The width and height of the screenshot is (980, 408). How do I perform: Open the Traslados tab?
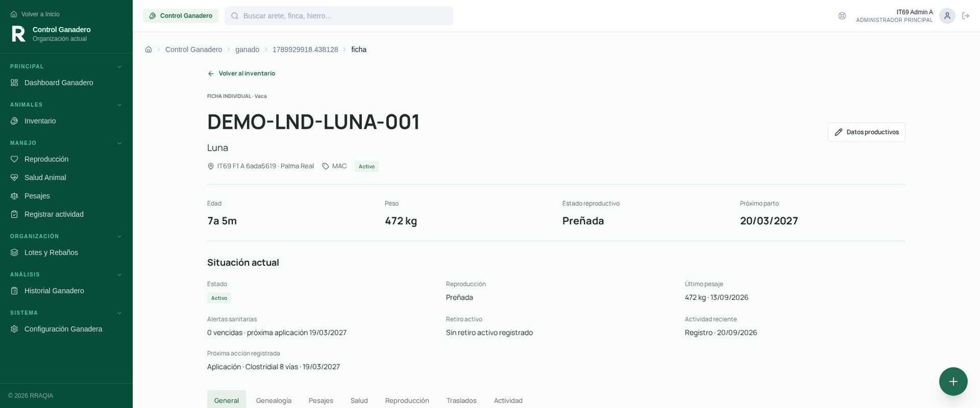461,401
